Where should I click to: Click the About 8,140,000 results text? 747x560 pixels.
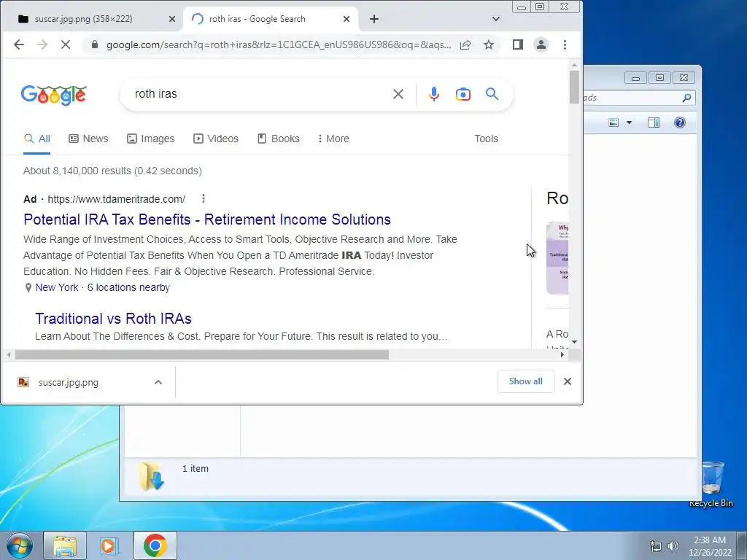coord(112,171)
